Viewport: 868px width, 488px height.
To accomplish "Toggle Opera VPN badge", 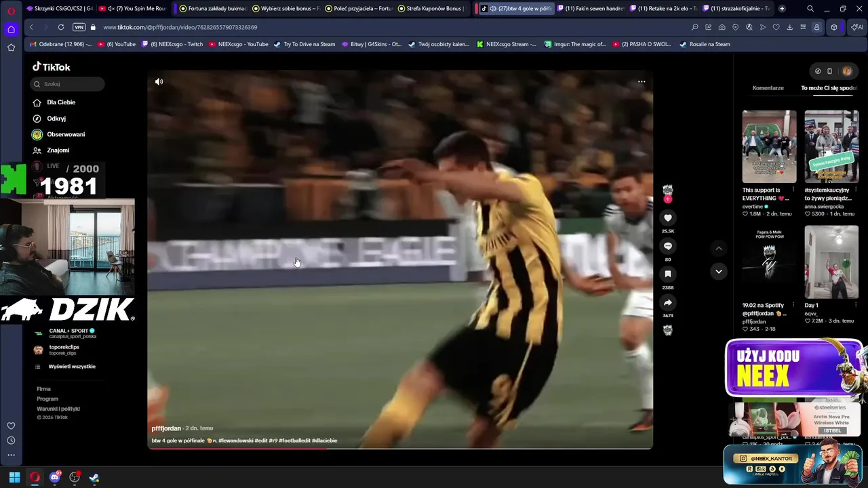I will 79,27.
